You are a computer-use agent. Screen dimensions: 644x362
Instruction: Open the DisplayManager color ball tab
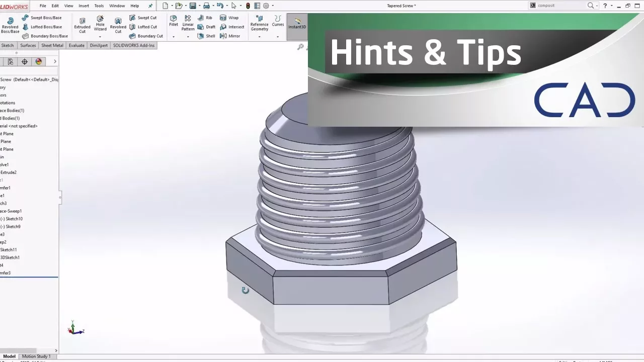(x=39, y=61)
